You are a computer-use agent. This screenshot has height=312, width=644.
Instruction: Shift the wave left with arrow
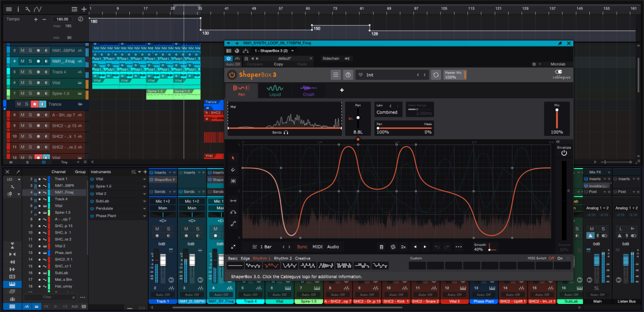click(x=415, y=247)
